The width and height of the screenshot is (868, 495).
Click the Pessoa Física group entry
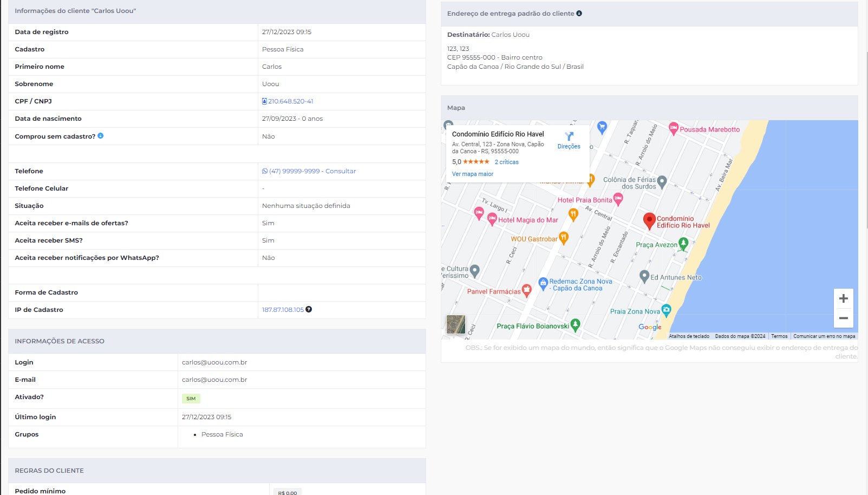tap(222, 434)
